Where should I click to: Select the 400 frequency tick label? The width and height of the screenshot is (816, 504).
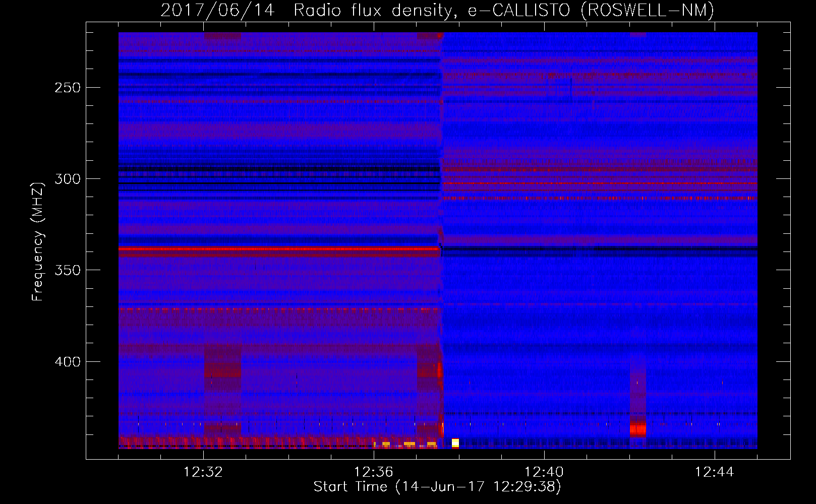pos(68,362)
